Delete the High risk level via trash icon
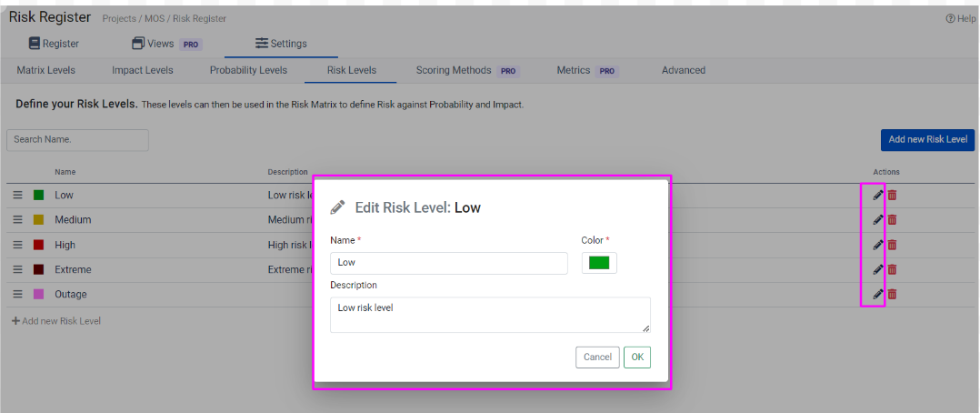The width and height of the screenshot is (980, 413). (892, 245)
